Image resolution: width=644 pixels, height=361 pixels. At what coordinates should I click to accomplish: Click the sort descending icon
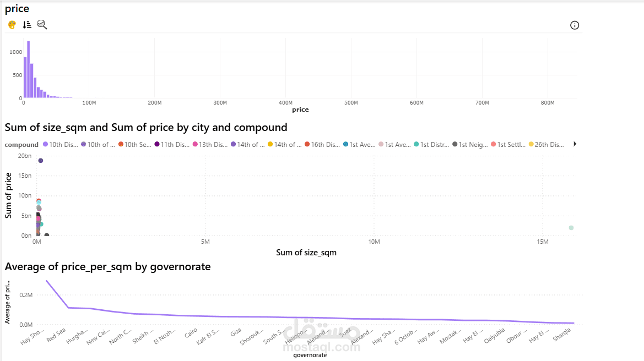click(27, 25)
